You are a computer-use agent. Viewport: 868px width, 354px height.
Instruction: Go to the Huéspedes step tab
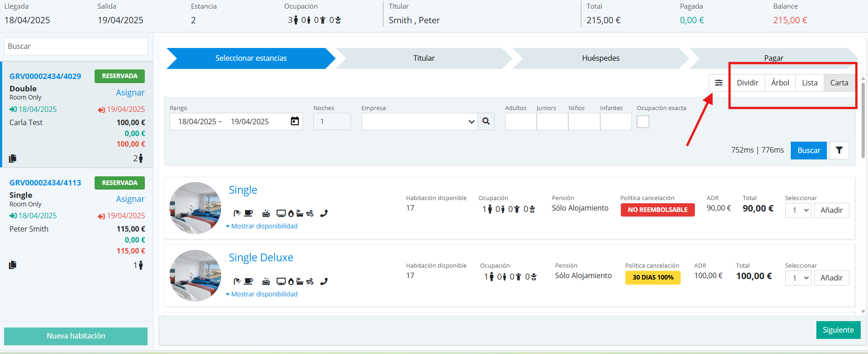click(x=600, y=58)
